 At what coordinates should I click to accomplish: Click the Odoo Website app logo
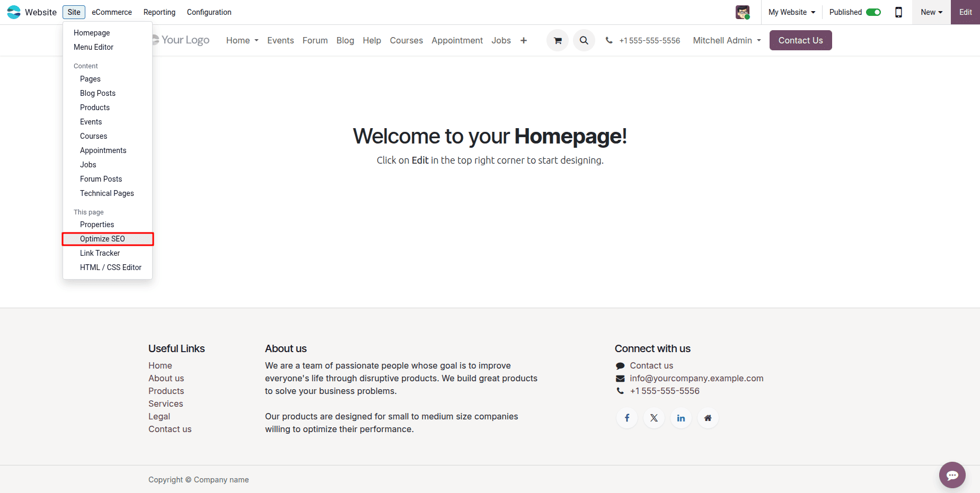click(x=14, y=12)
